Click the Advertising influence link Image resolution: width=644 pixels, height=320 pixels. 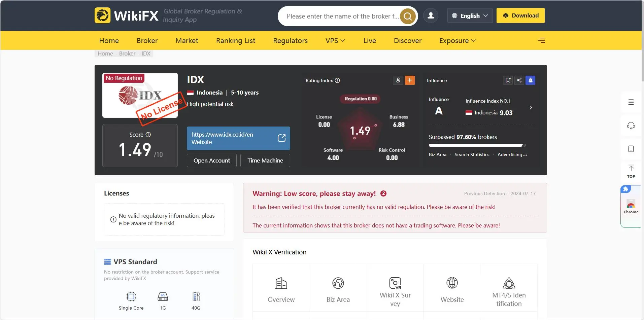(x=512, y=154)
